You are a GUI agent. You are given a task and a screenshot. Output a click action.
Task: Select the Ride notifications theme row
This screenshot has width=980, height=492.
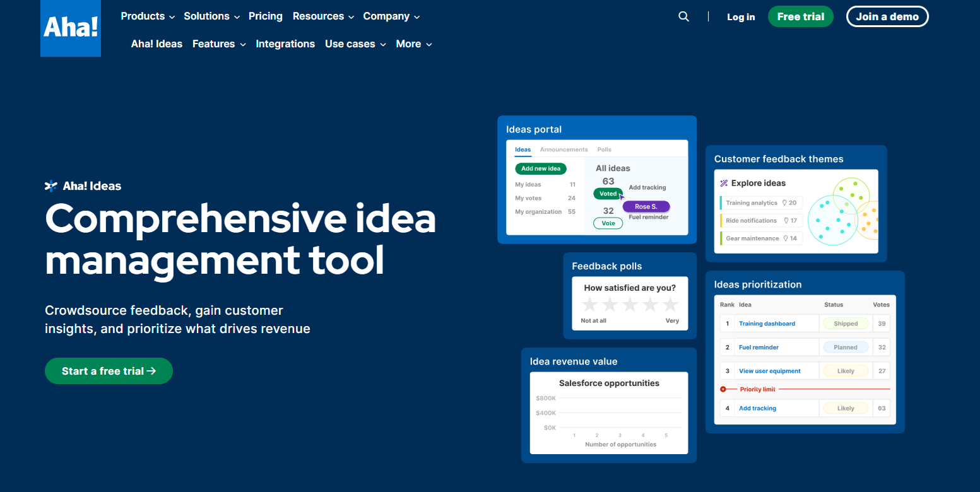(761, 221)
